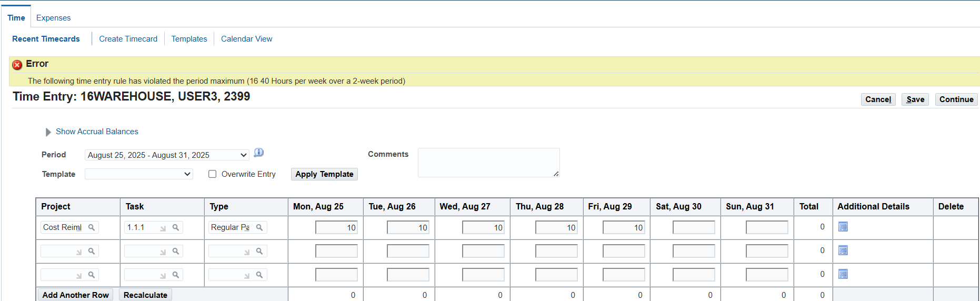Click the Type search icon in first row
Image resolution: width=980 pixels, height=301 pixels.
point(259,227)
